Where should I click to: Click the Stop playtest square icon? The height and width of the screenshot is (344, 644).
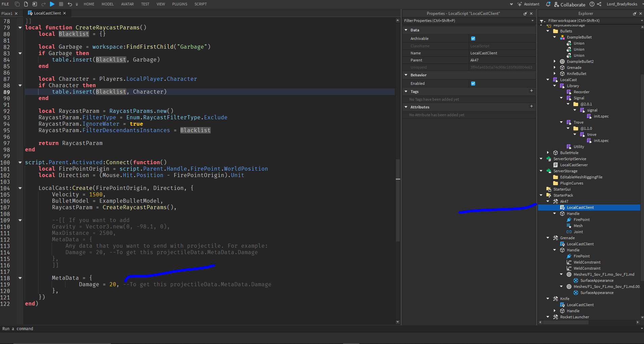61,4
